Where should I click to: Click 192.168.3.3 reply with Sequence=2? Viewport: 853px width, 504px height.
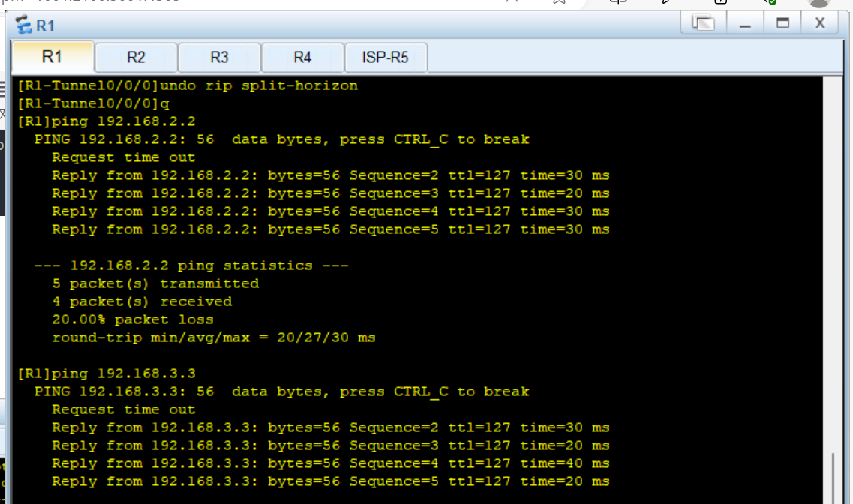point(331,427)
